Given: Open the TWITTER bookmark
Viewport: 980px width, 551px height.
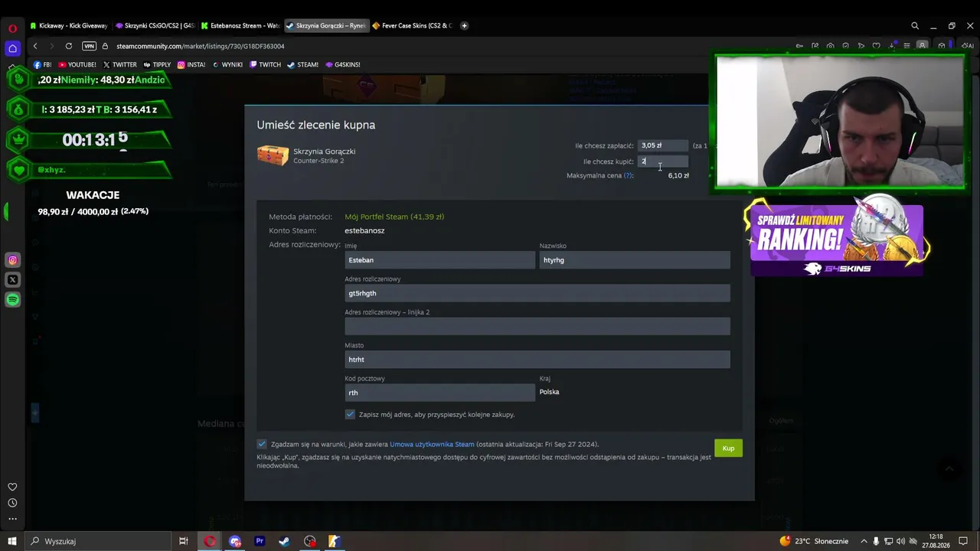Looking at the screenshot, I should [x=119, y=65].
